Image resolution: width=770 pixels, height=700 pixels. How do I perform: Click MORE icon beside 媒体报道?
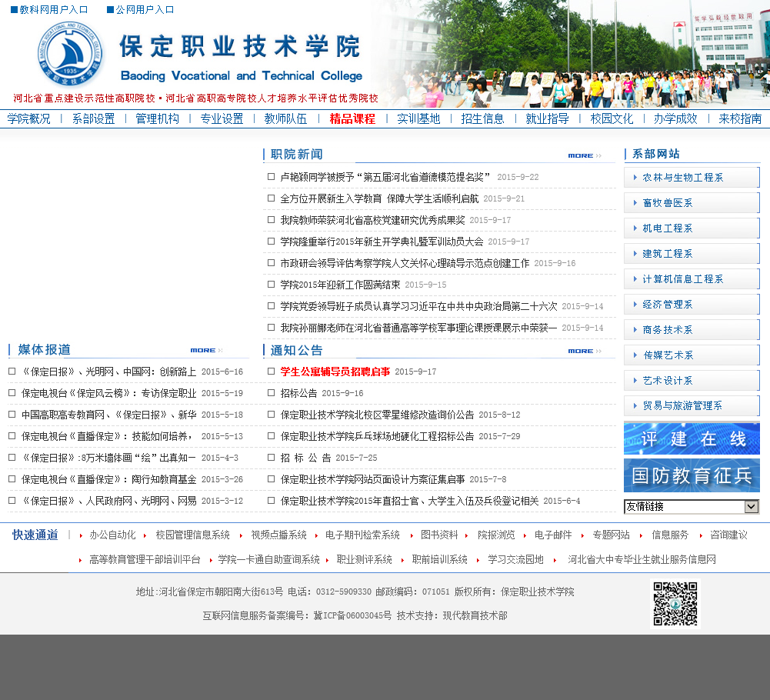click(x=206, y=351)
